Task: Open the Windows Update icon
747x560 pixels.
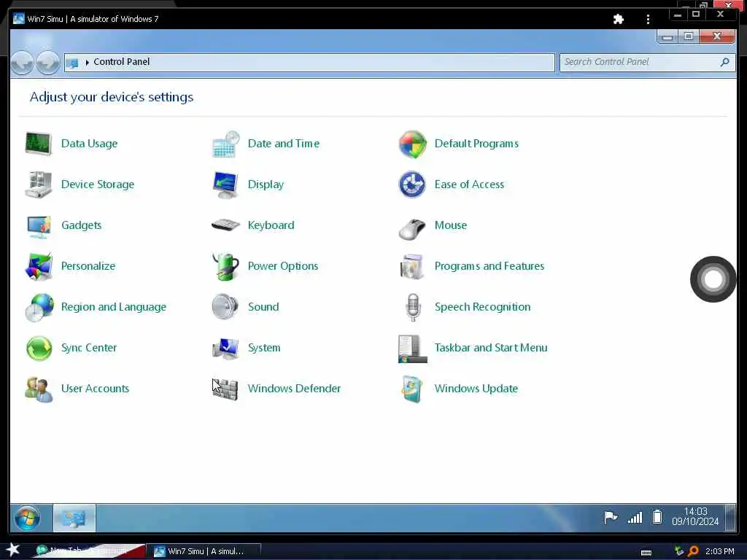Action: pyautogui.click(x=412, y=389)
